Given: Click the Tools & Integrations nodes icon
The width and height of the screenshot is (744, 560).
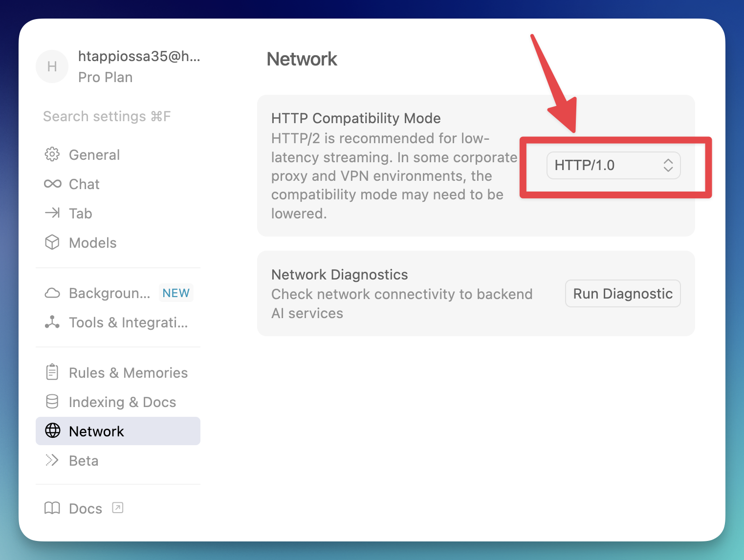Looking at the screenshot, I should (x=52, y=322).
